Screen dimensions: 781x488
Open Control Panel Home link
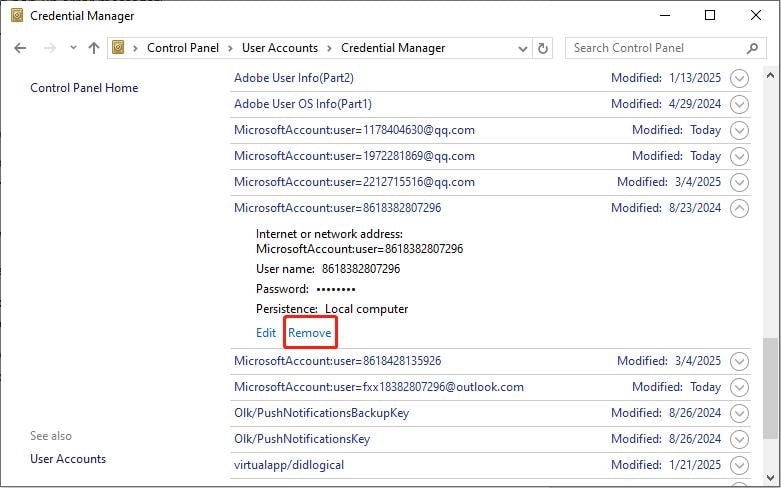pyautogui.click(x=84, y=88)
